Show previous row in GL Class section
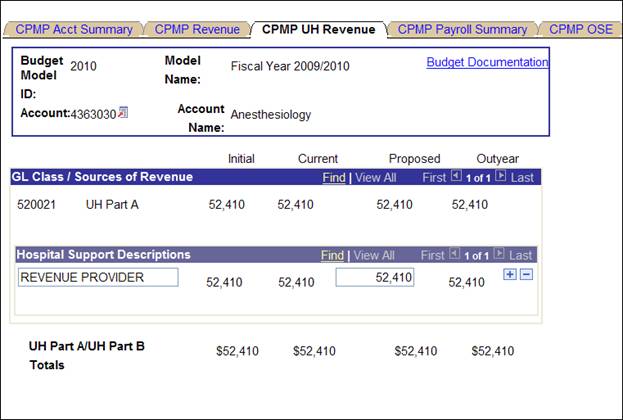Viewport: 623px width, 420px height. [456, 177]
